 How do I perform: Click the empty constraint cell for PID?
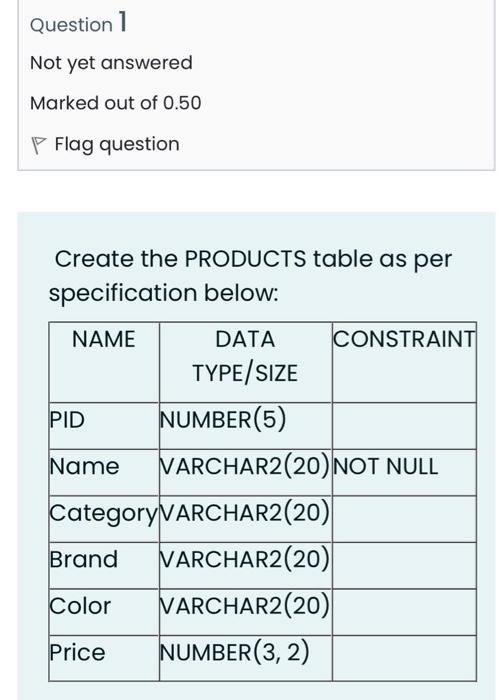tap(404, 425)
